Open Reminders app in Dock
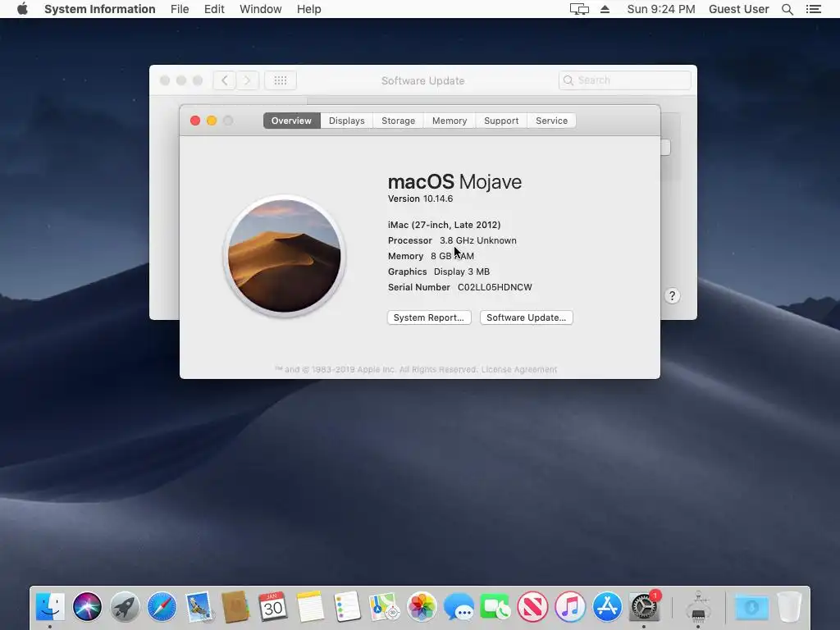This screenshot has width=840, height=630. pyautogui.click(x=347, y=607)
